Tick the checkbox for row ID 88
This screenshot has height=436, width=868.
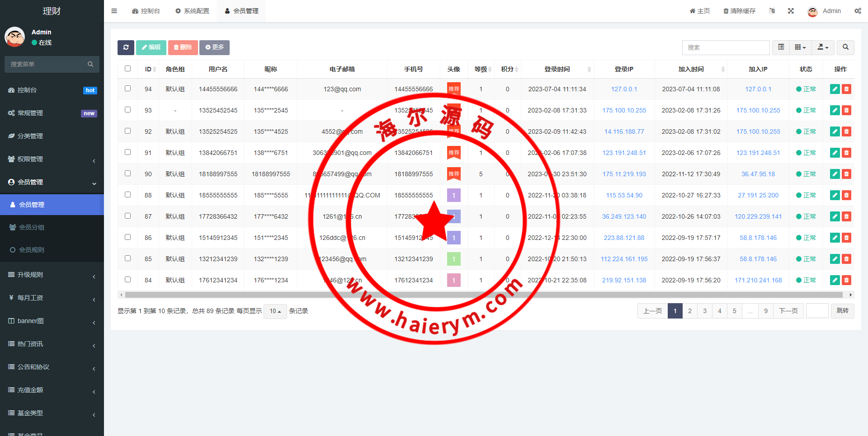127,195
